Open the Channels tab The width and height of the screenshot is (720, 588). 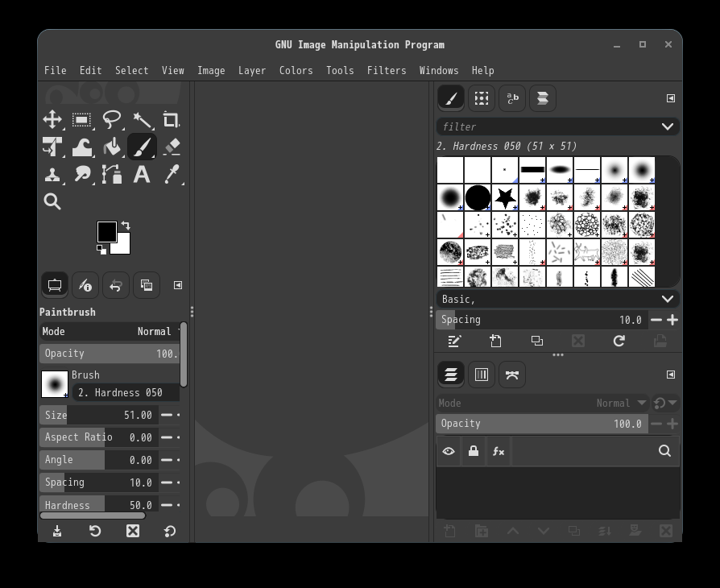482,375
